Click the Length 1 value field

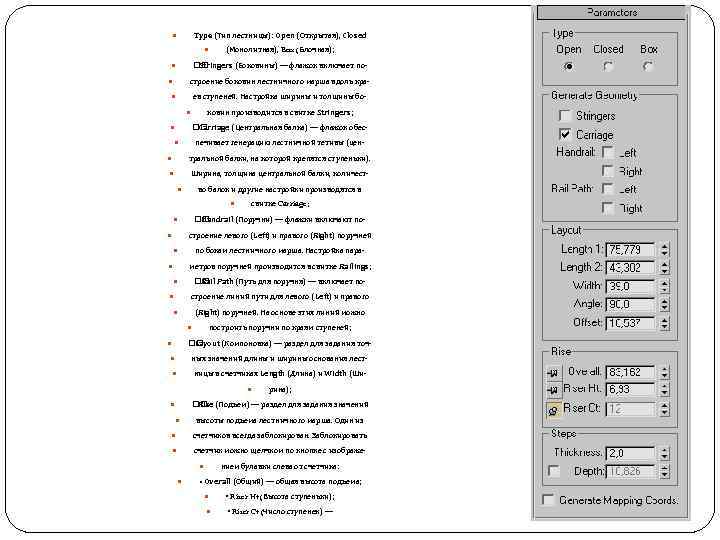pos(630,249)
